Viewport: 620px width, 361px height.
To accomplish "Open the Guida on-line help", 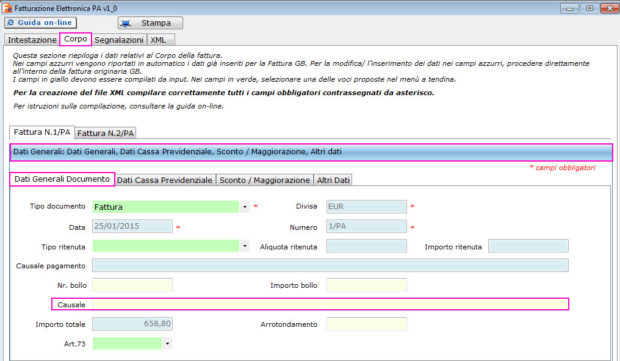I will coord(40,23).
